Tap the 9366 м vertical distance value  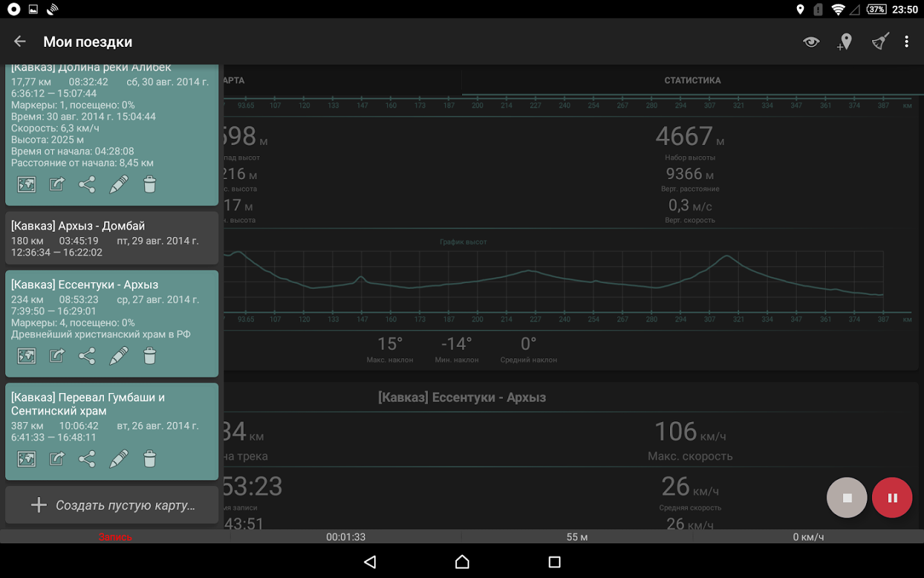click(690, 174)
